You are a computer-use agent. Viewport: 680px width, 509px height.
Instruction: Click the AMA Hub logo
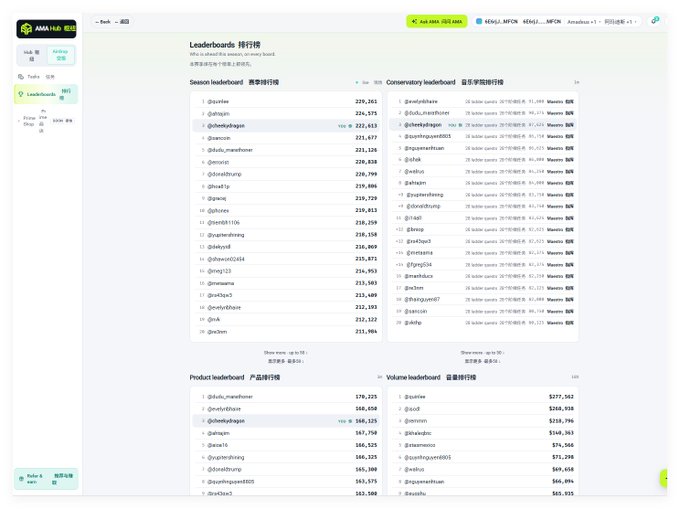pyautogui.click(x=46, y=29)
